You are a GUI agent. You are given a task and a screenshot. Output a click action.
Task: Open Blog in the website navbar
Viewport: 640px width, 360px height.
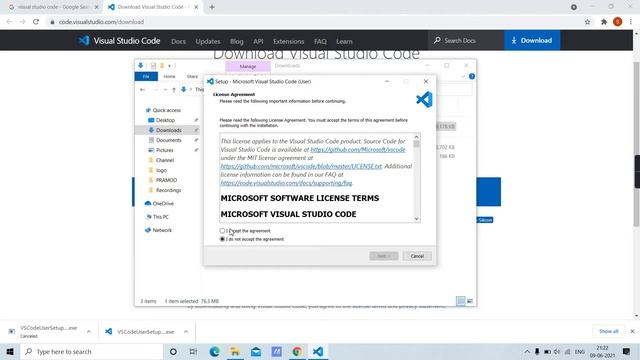[236, 41]
